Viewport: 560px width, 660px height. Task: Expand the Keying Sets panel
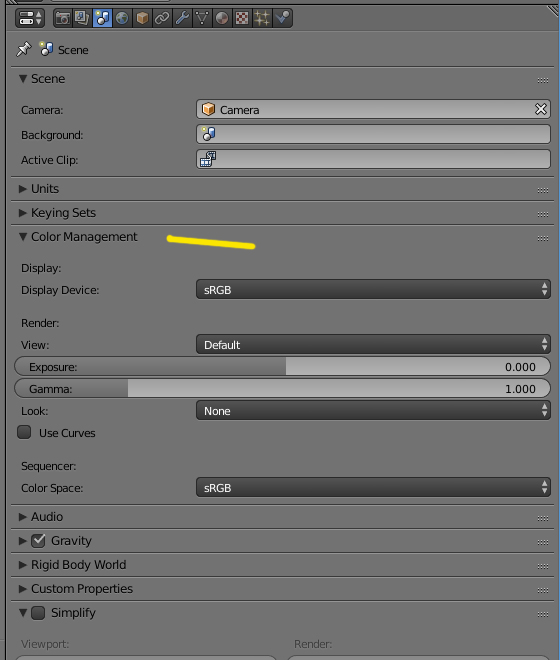[x=23, y=213]
